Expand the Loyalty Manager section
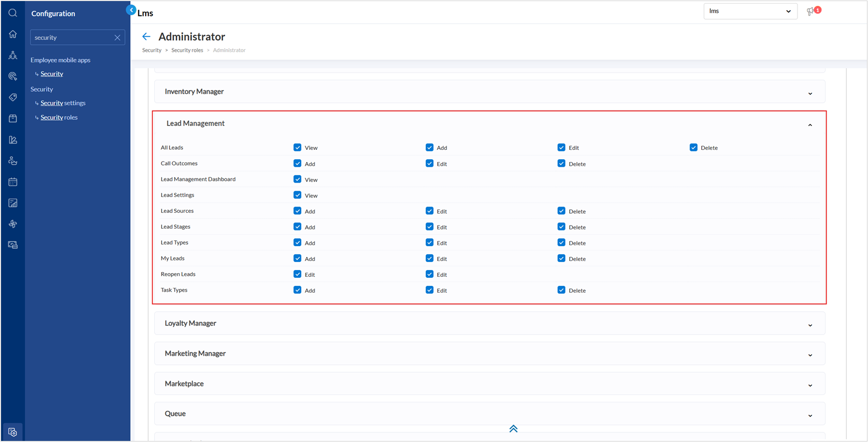Viewport: 868px width, 442px height. [x=810, y=326]
